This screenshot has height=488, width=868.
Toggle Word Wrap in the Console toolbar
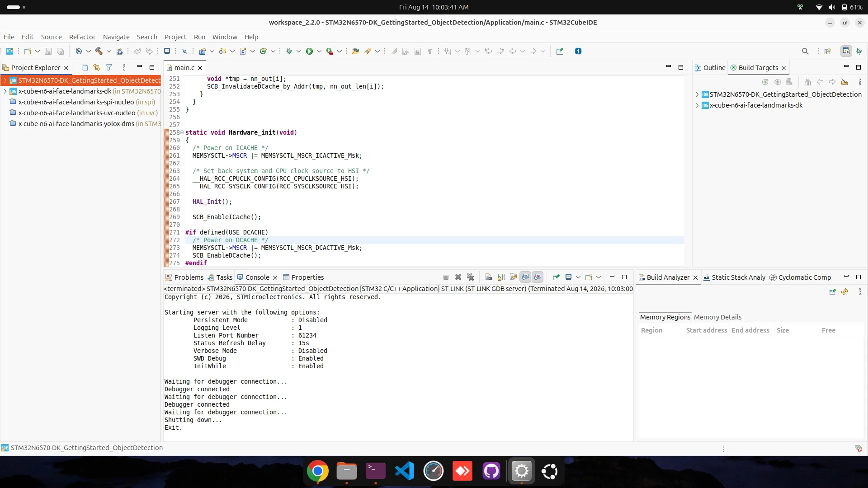click(513, 277)
